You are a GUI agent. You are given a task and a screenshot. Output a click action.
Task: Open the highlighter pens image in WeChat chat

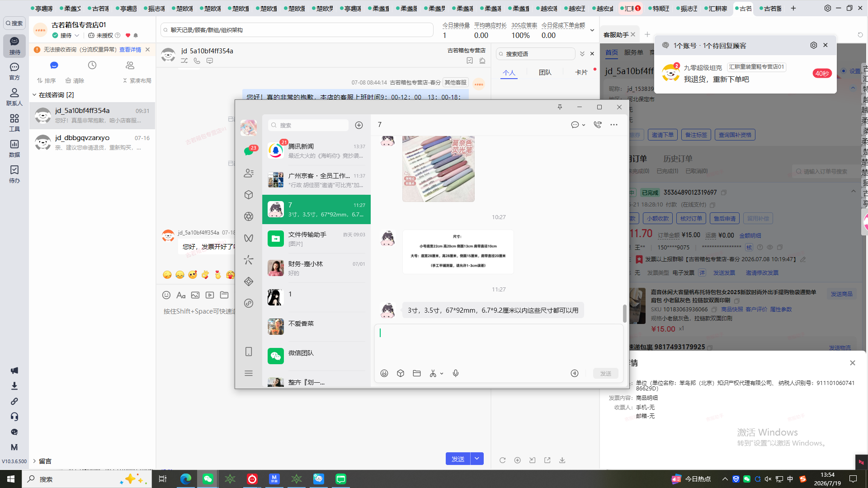(x=439, y=169)
